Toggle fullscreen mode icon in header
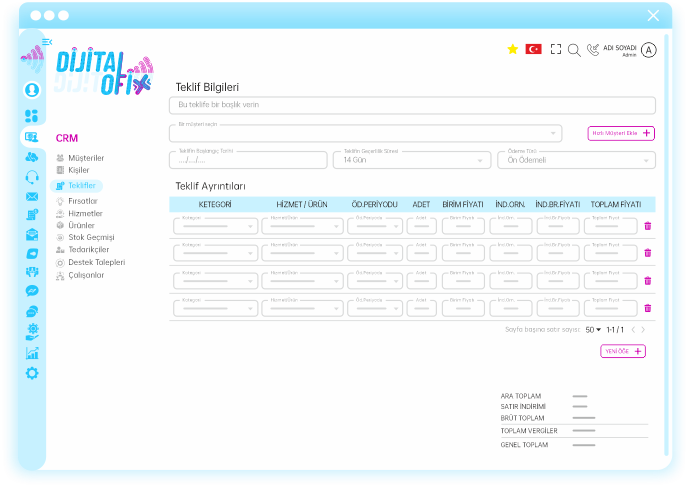This screenshot has width=688, height=487. (556, 49)
